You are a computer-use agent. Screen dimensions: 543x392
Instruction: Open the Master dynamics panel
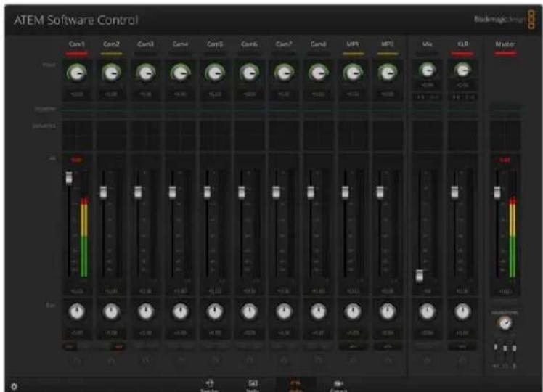click(505, 136)
